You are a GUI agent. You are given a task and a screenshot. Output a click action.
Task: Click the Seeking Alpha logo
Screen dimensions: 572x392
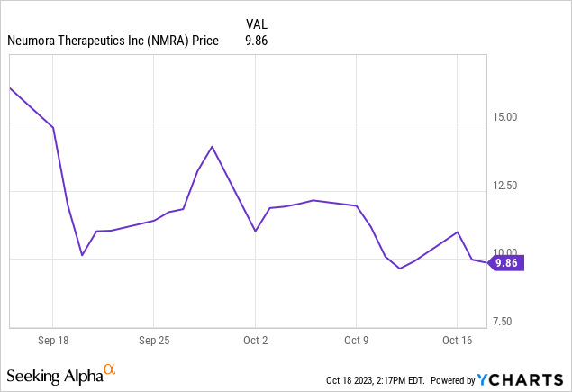click(x=55, y=375)
